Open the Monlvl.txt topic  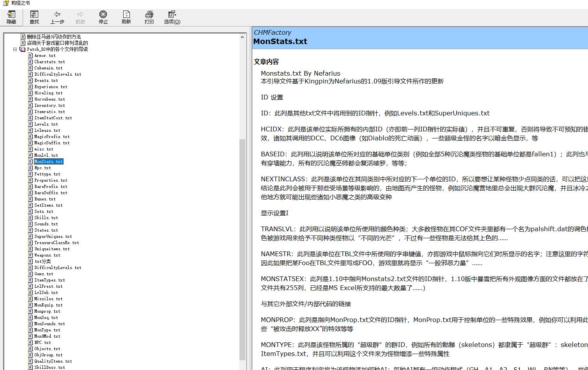tap(46, 155)
